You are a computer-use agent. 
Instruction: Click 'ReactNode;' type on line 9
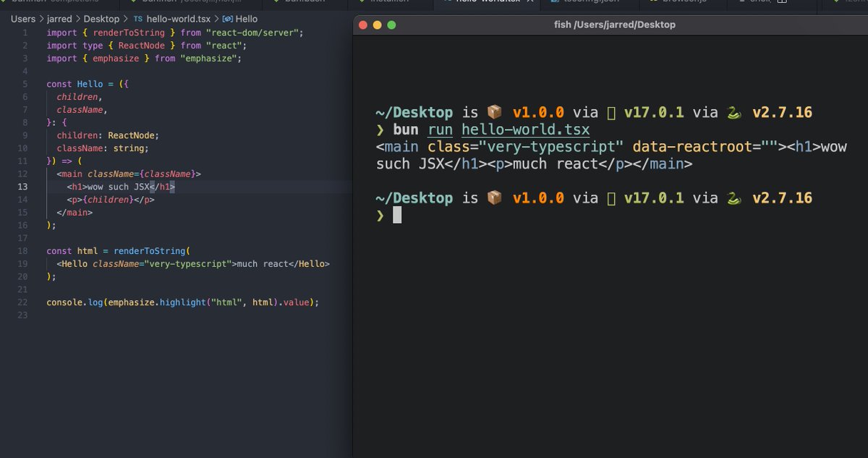[x=133, y=135]
